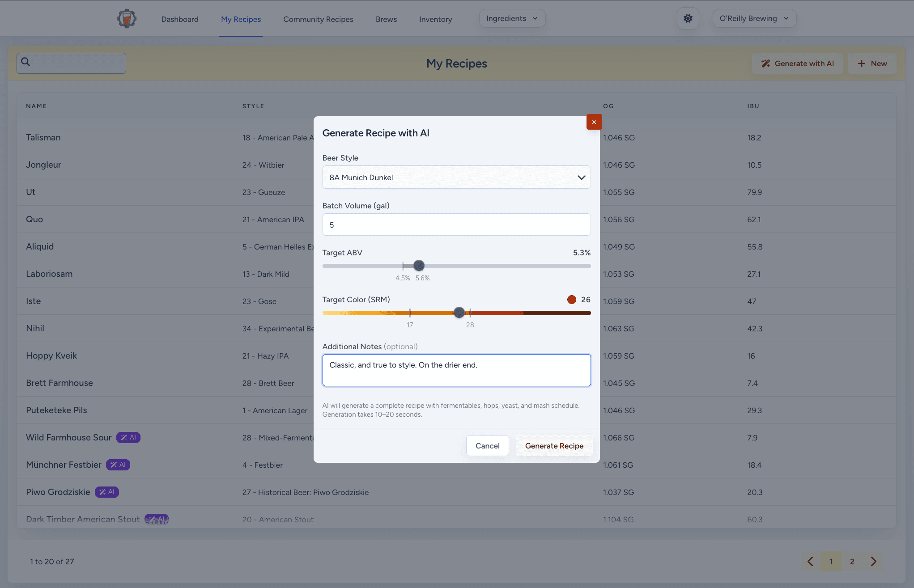Go to page 2
The height and width of the screenshot is (588, 914).
pos(852,562)
